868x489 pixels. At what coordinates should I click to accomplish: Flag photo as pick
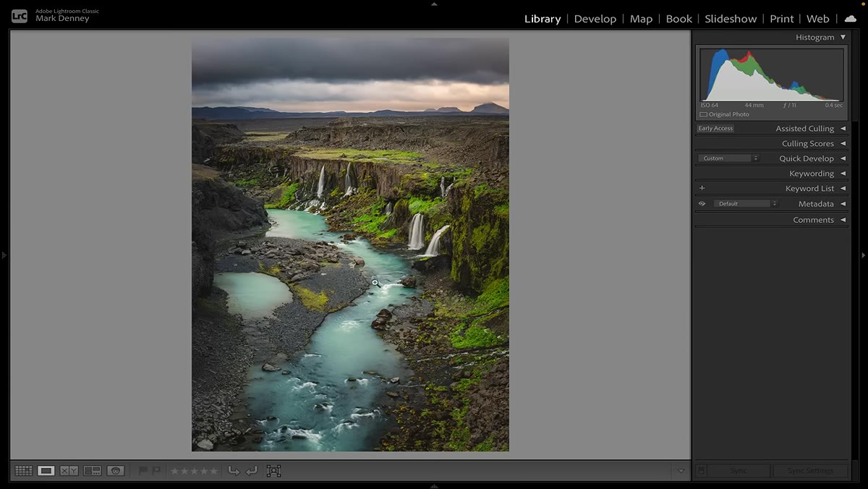(142, 471)
